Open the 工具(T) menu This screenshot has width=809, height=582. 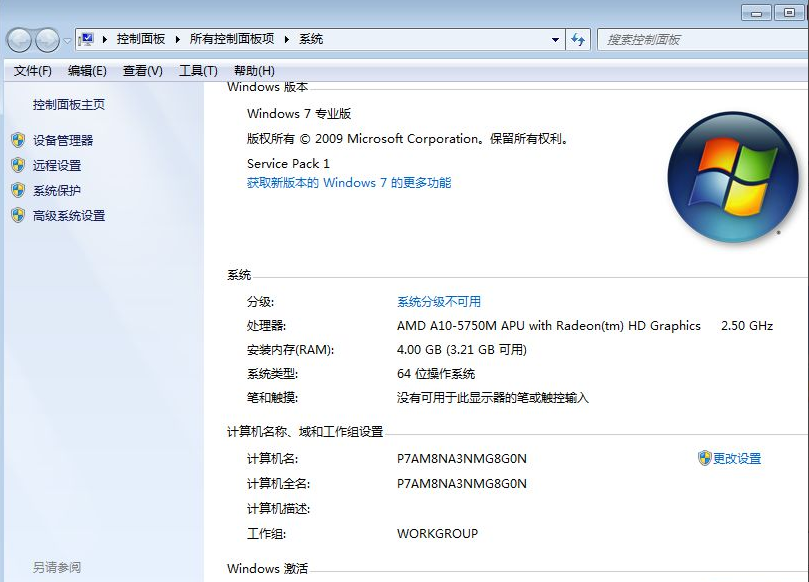click(x=198, y=71)
